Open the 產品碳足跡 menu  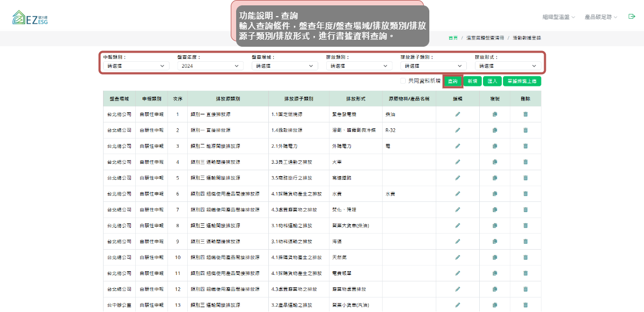coord(601,17)
